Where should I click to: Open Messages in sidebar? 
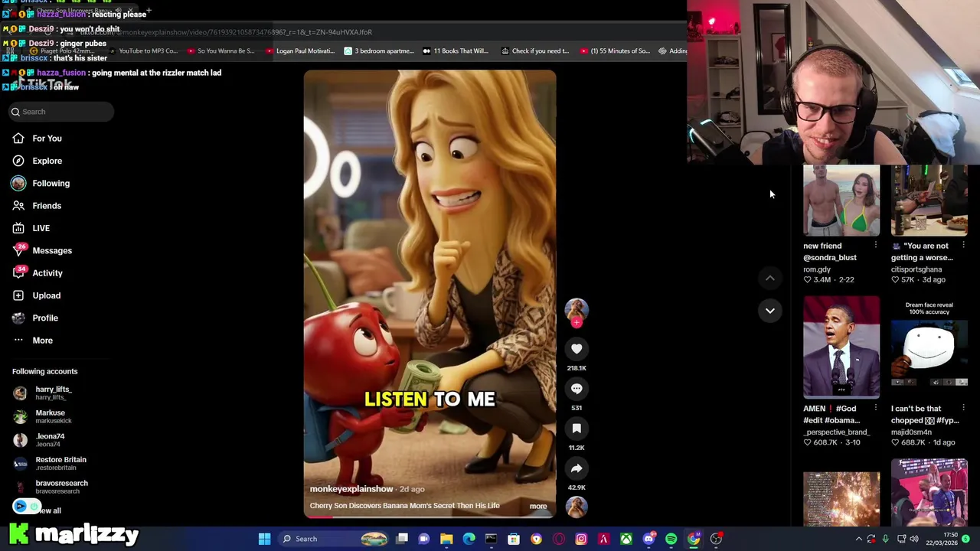pyautogui.click(x=42, y=250)
